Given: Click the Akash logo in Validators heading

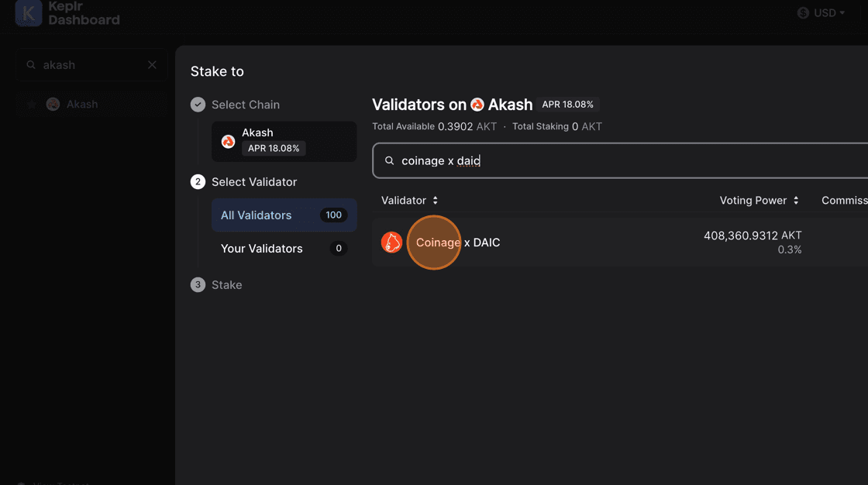Looking at the screenshot, I should point(477,105).
